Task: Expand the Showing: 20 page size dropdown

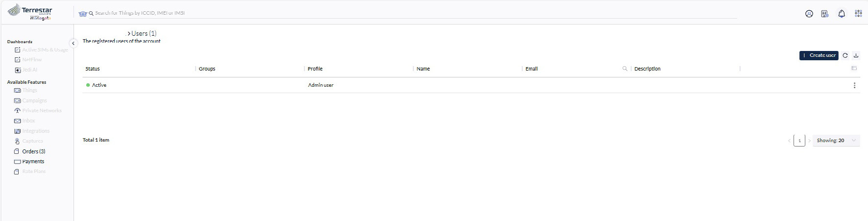Action: point(836,141)
